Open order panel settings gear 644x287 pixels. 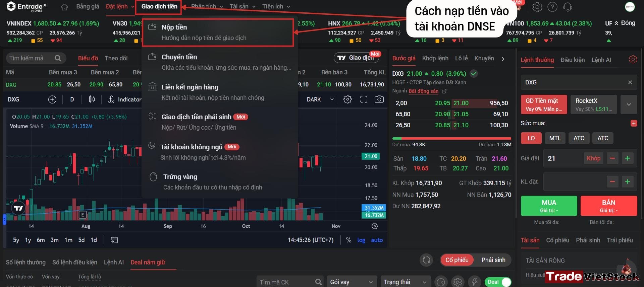633,60
